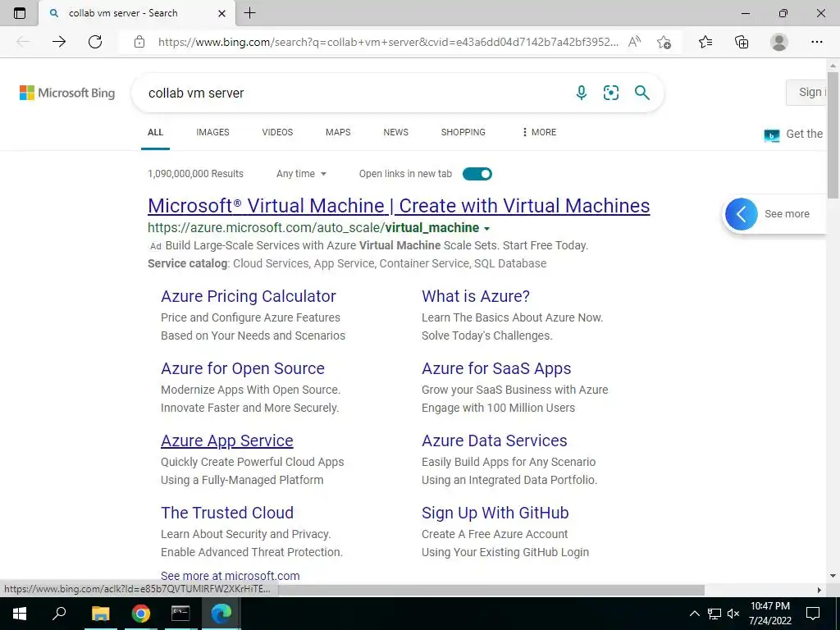Click the muted volume tray icon
Viewport: 840px width, 630px height.
tap(733, 614)
